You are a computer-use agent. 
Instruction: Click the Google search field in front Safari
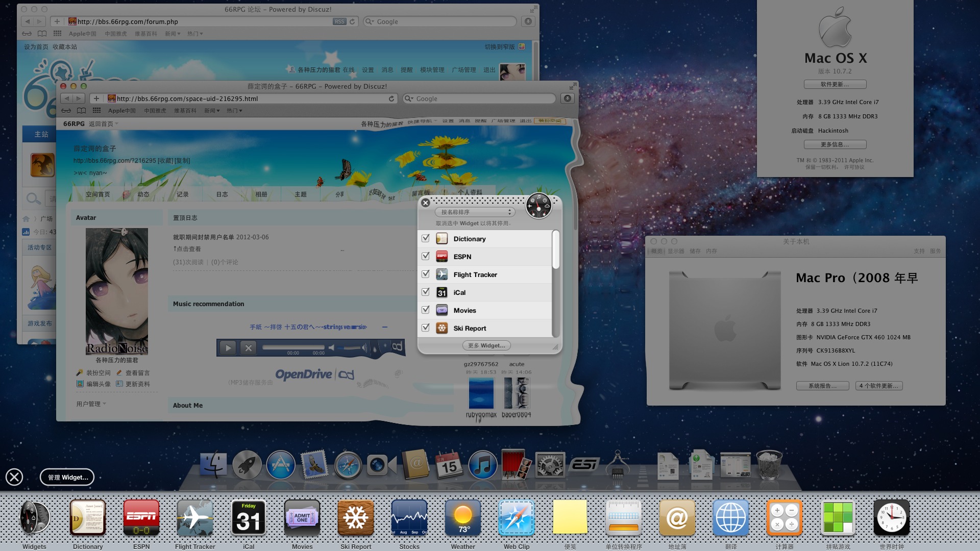click(x=479, y=98)
